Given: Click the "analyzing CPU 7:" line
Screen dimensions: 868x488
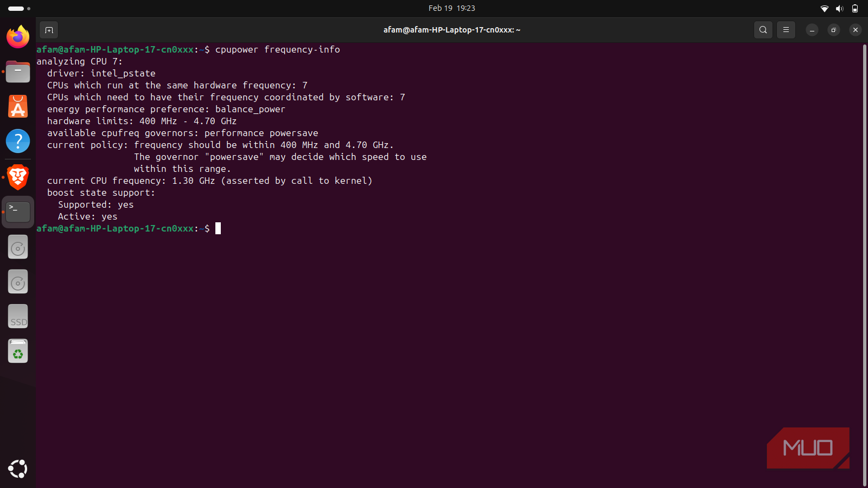Looking at the screenshot, I should coord(80,61).
